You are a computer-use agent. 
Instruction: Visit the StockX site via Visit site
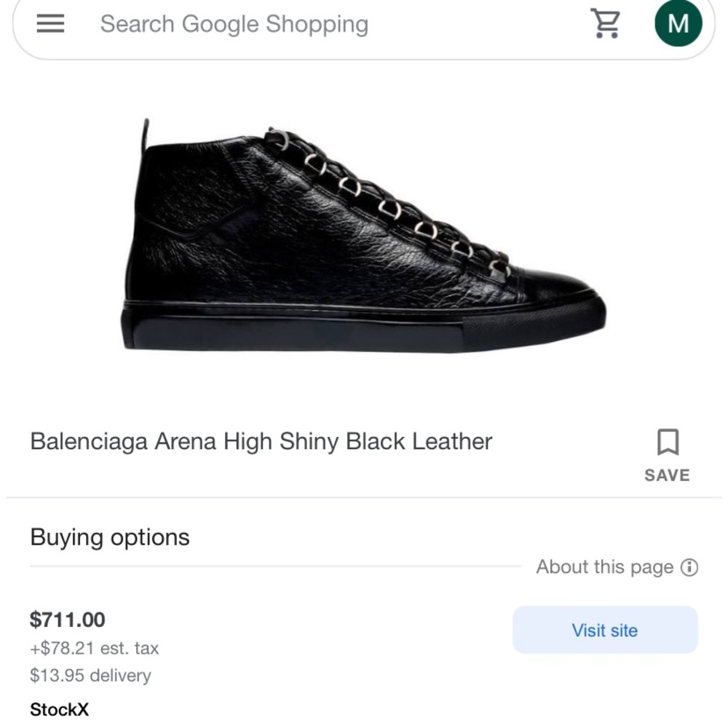click(x=604, y=630)
